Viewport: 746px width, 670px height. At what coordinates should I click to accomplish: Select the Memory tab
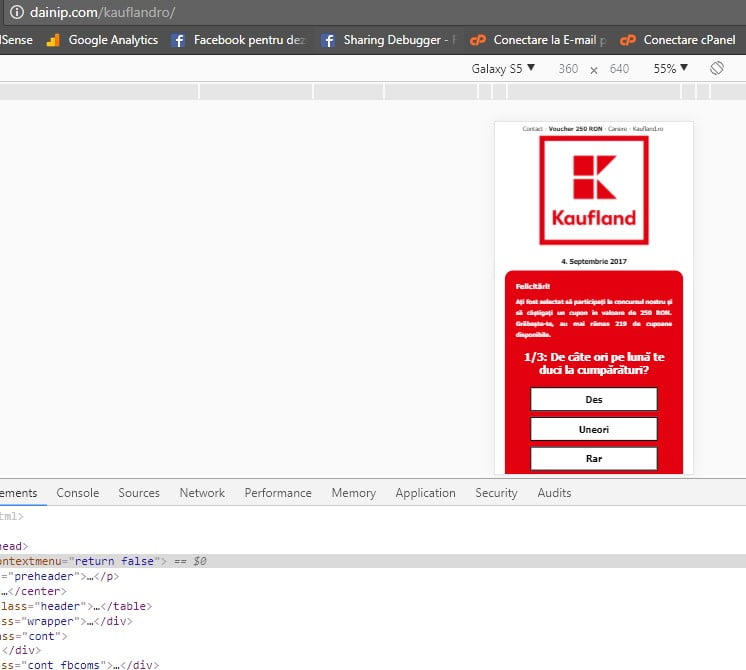(353, 493)
